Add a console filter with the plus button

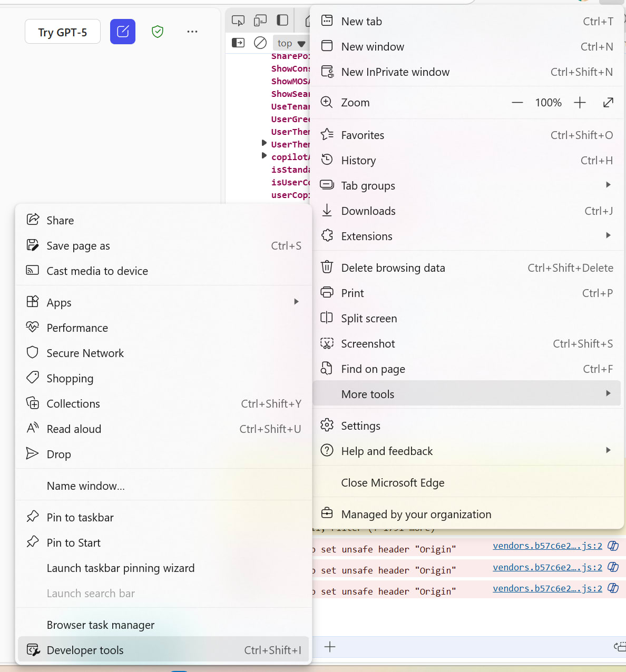pyautogui.click(x=330, y=647)
